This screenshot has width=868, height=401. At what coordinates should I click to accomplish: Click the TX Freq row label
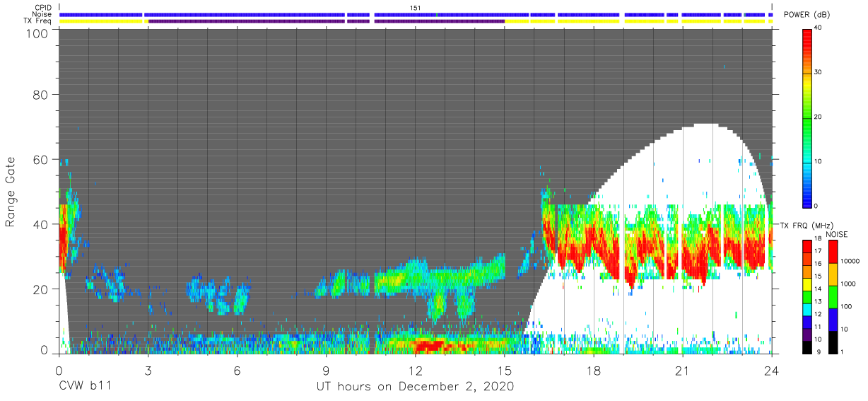tap(38, 21)
